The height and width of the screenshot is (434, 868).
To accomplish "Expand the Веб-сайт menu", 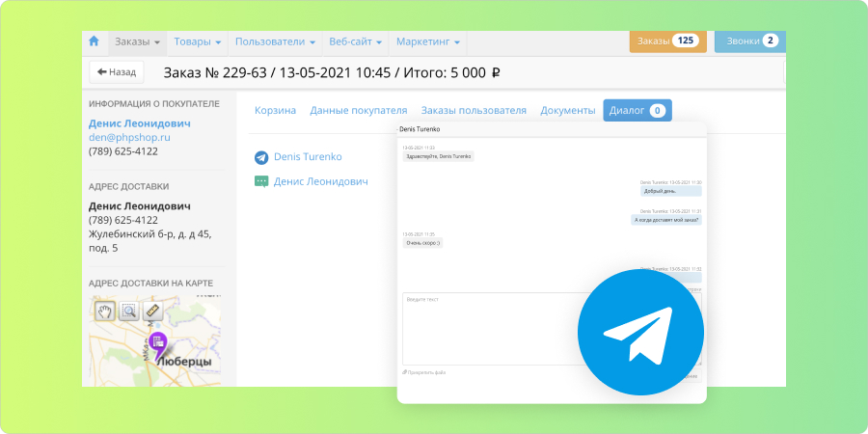I will pyautogui.click(x=355, y=42).
